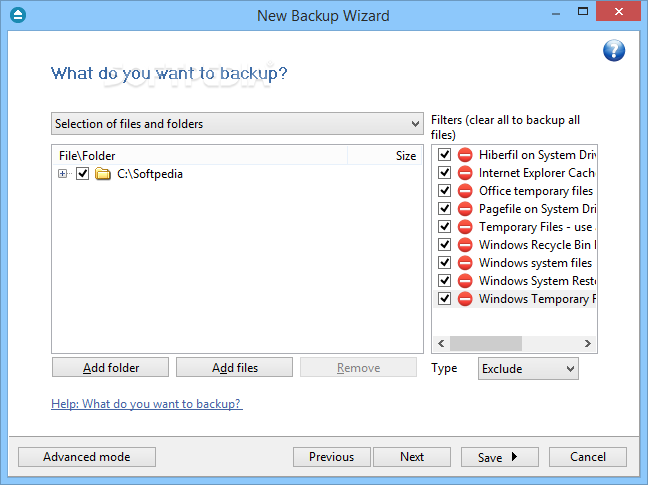The image size is (648, 485).
Task: Expand the C:\Softpedia tree node
Action: click(x=62, y=174)
